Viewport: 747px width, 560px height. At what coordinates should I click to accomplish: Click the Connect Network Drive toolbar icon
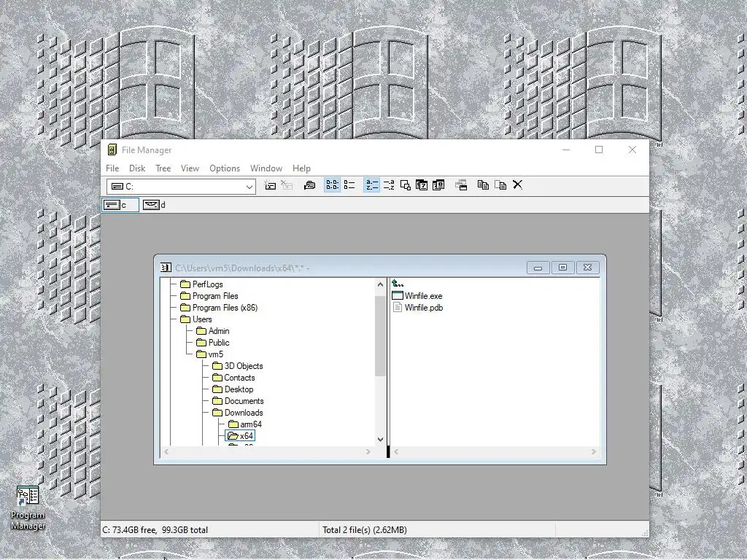pos(270,185)
